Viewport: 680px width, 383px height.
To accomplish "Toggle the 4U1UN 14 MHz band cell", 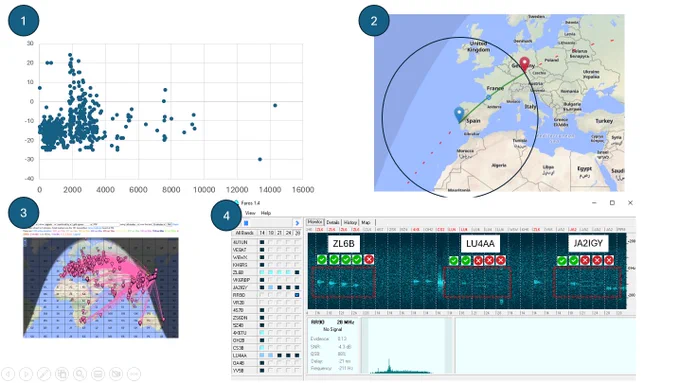I will 262,242.
